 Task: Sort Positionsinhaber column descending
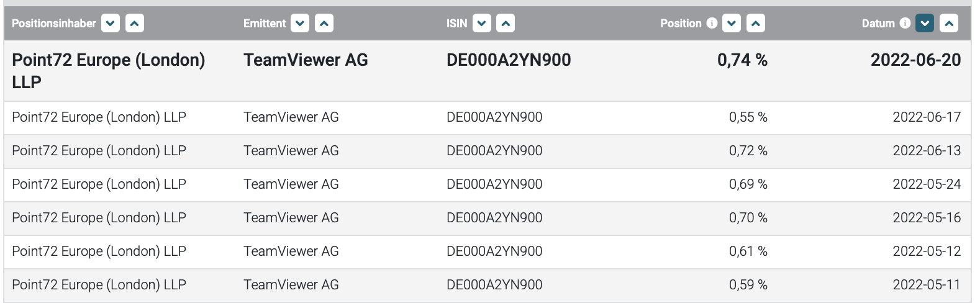[x=111, y=24]
